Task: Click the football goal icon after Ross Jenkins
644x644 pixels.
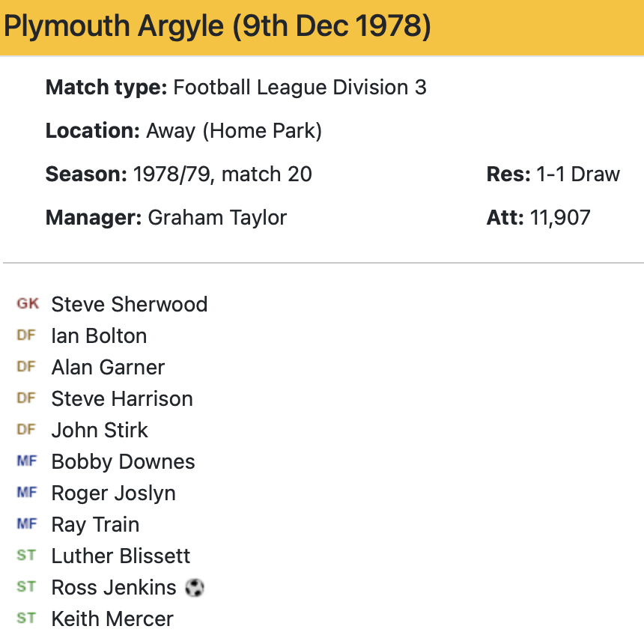Action: (x=194, y=588)
